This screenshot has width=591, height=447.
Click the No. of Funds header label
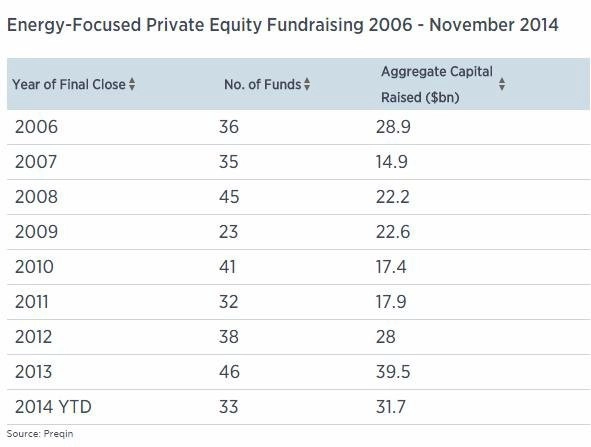(x=263, y=84)
